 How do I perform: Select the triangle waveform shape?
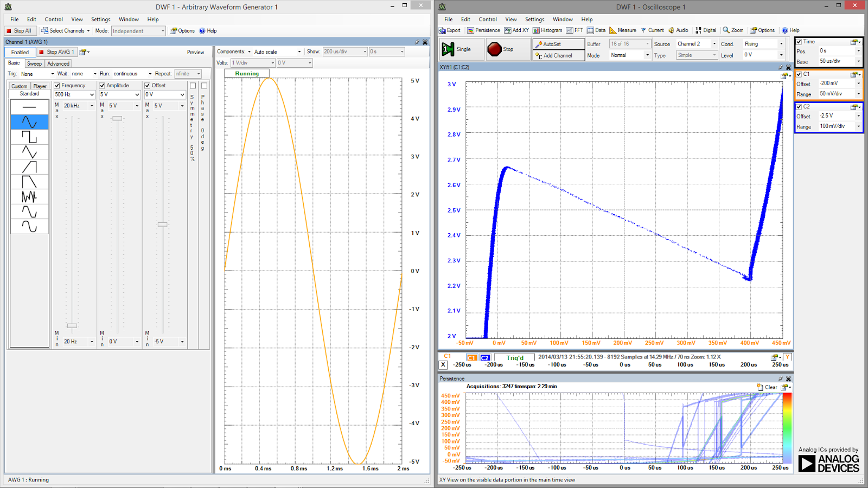29,152
